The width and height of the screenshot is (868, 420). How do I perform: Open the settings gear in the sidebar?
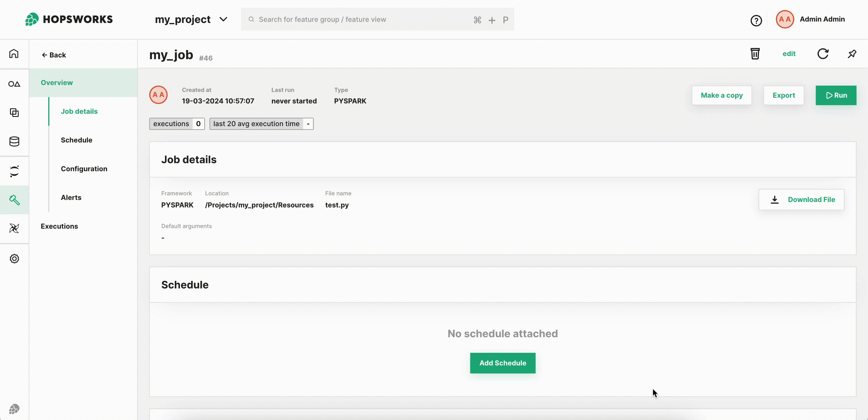[x=14, y=259]
